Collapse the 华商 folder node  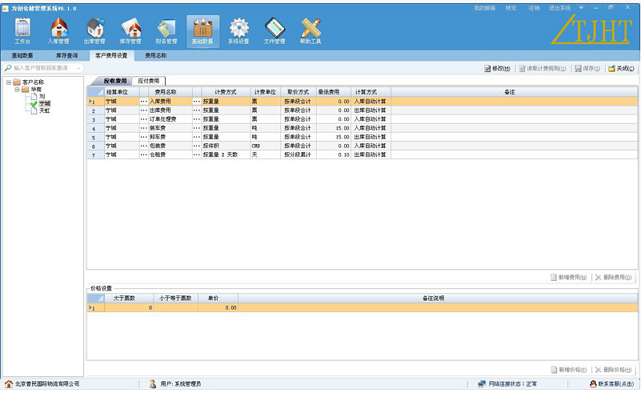(17, 89)
